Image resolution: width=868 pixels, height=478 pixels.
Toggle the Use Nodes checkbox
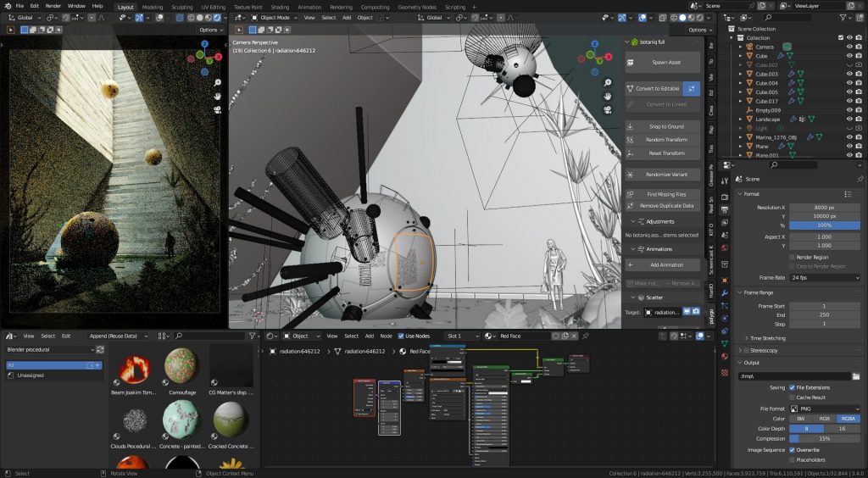[401, 336]
